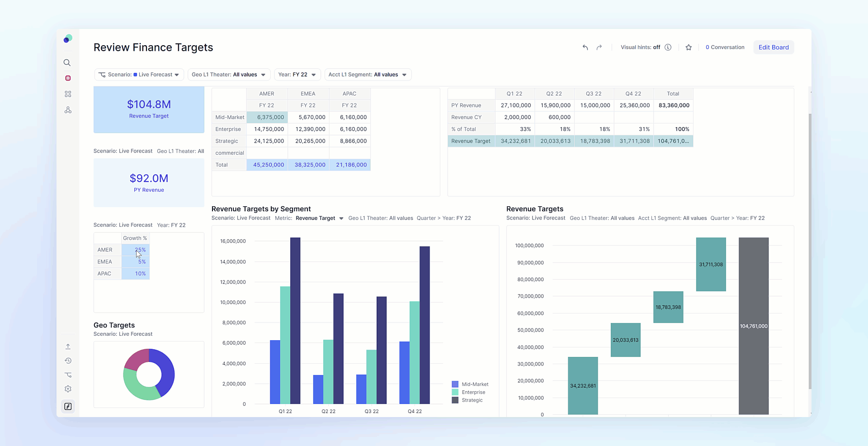The image size is (868, 446).
Task: Click the search icon in sidebar
Action: (x=67, y=63)
